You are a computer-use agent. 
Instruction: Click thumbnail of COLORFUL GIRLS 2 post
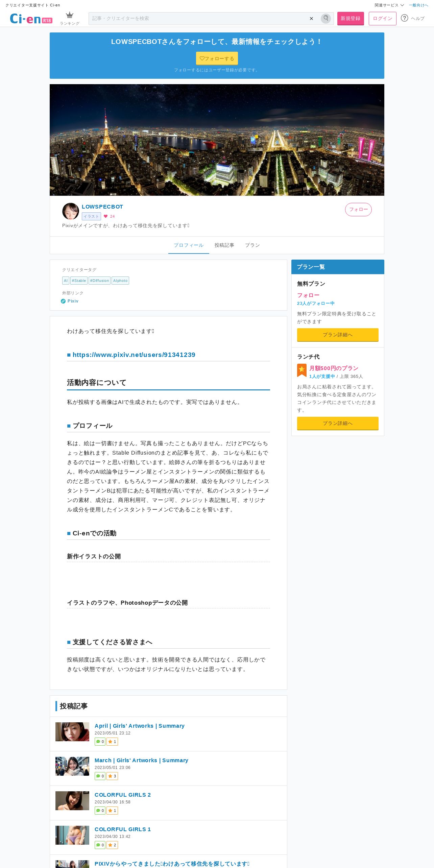coord(72,801)
